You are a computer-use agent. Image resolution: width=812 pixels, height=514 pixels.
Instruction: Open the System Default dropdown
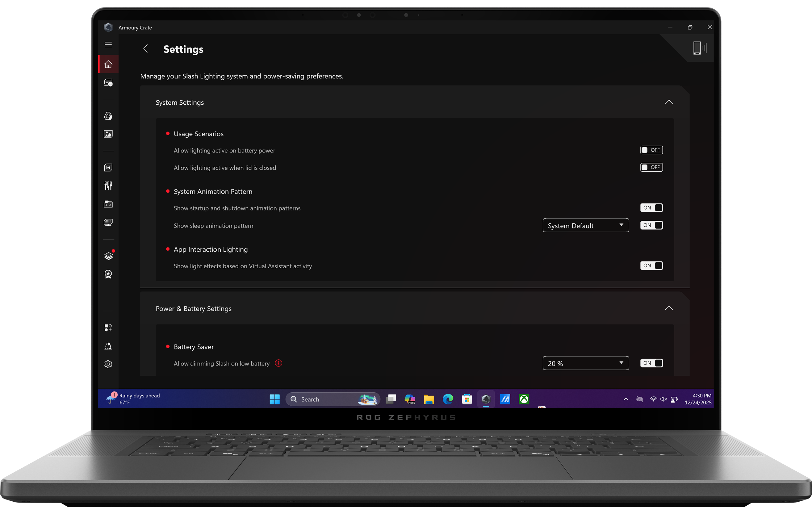(x=585, y=226)
